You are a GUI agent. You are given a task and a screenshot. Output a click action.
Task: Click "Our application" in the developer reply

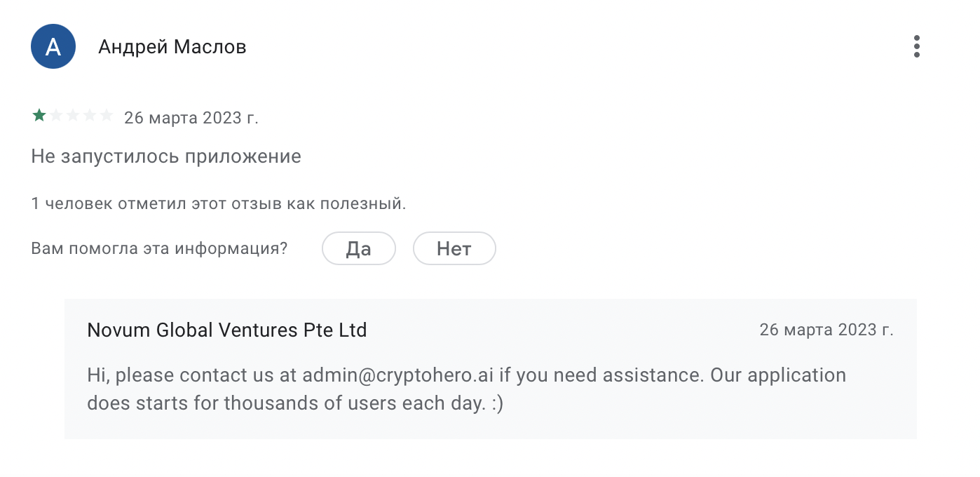click(x=778, y=375)
